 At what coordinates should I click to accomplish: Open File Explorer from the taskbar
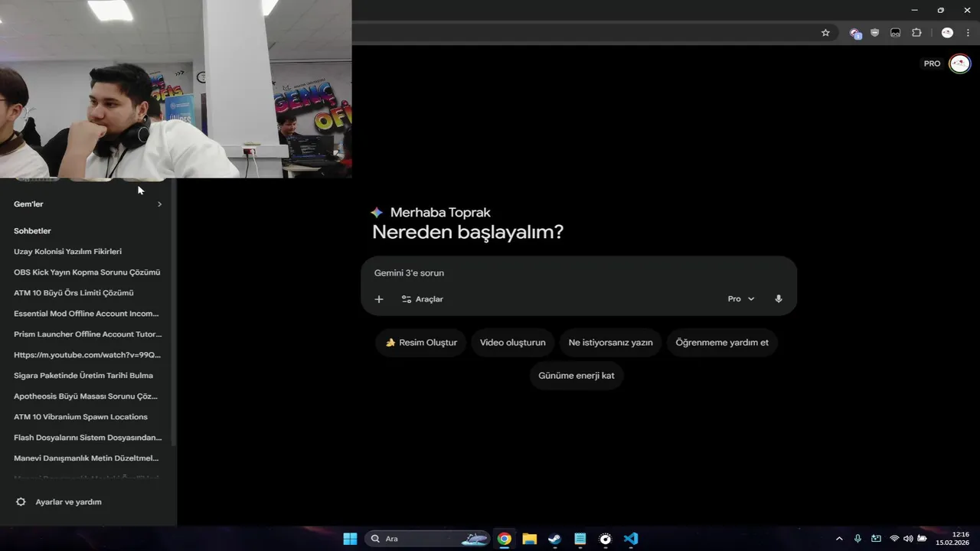point(529,539)
